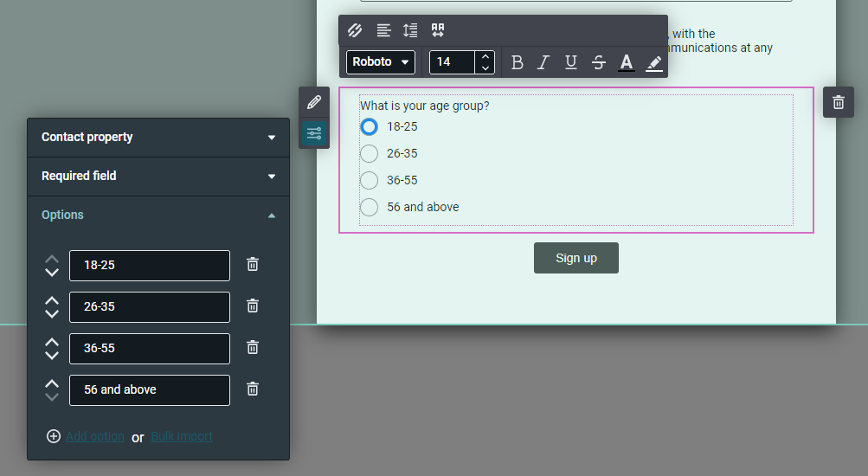
Task: Edit the 56 and above option field
Action: point(150,390)
